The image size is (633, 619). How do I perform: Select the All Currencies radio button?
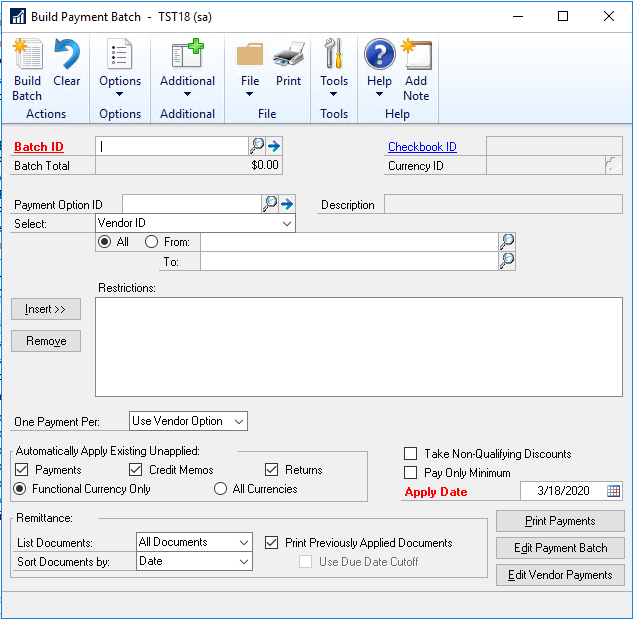click(221, 489)
